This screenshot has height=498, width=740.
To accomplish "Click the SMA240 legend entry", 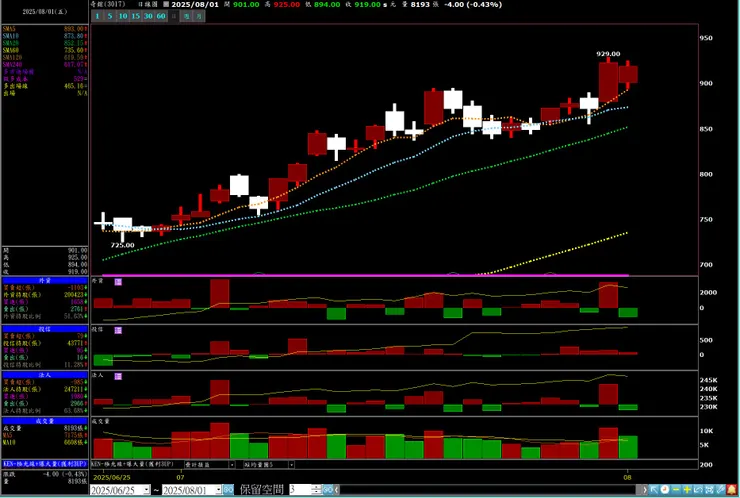I will point(45,64).
